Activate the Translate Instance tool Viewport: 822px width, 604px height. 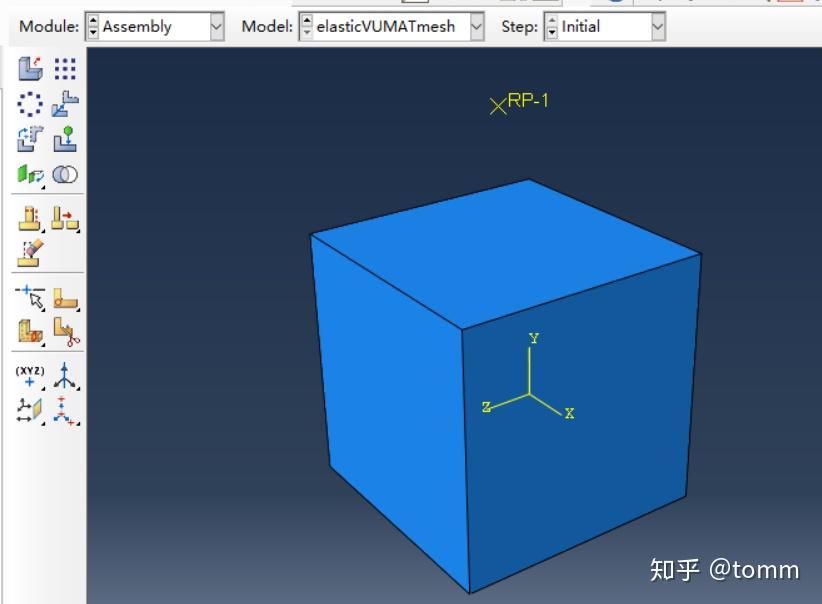coord(62,103)
